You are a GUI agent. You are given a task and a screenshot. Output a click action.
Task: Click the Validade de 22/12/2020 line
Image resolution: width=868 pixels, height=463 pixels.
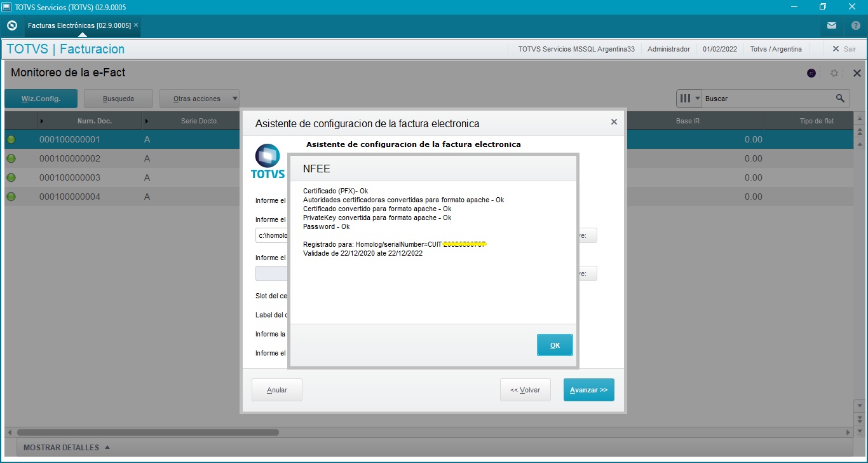(363, 253)
